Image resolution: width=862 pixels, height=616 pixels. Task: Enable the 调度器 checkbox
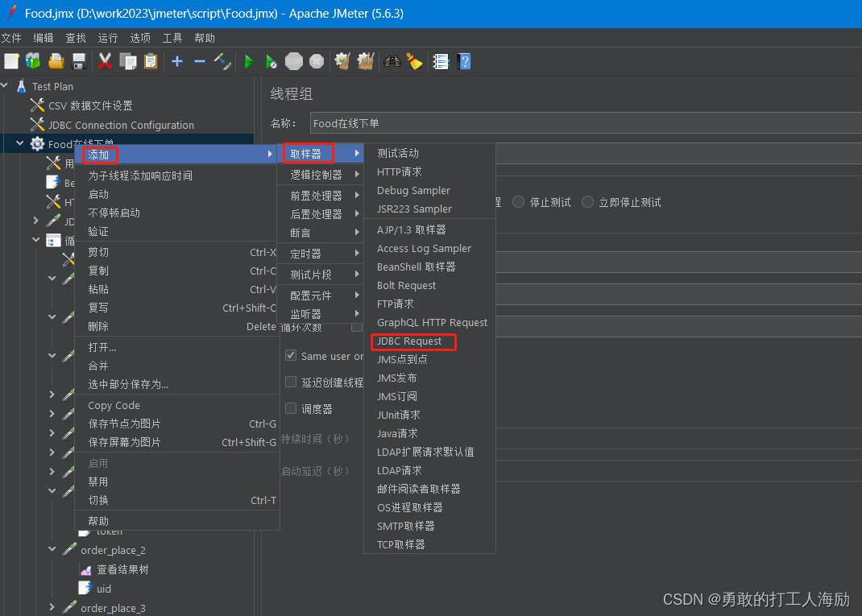291,408
